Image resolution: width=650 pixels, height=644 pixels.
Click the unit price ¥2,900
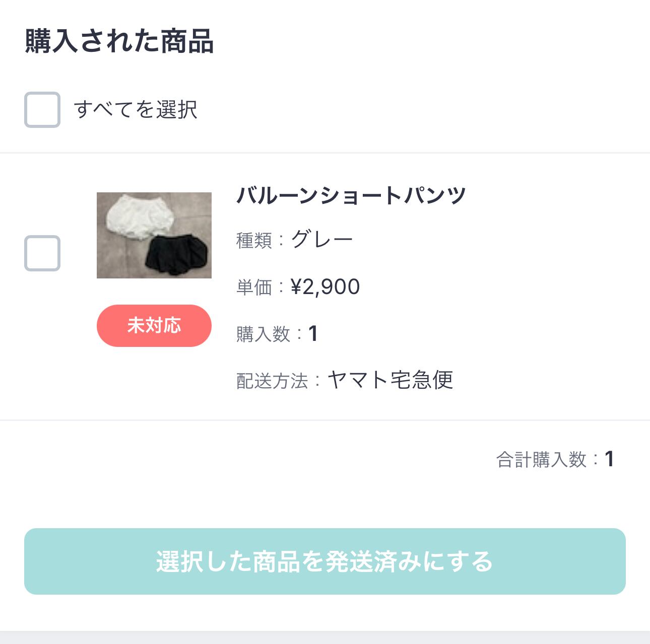pos(325,287)
